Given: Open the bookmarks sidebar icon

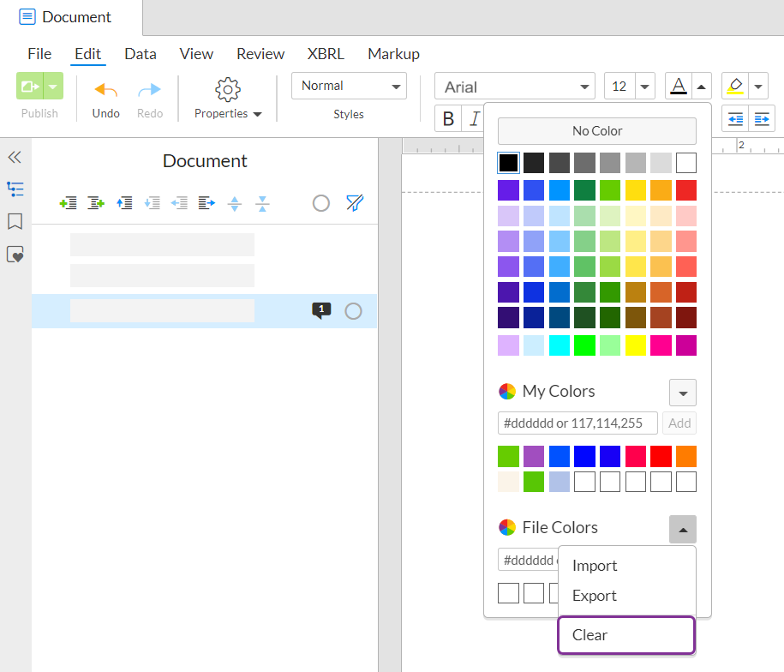Looking at the screenshot, I should [x=15, y=221].
